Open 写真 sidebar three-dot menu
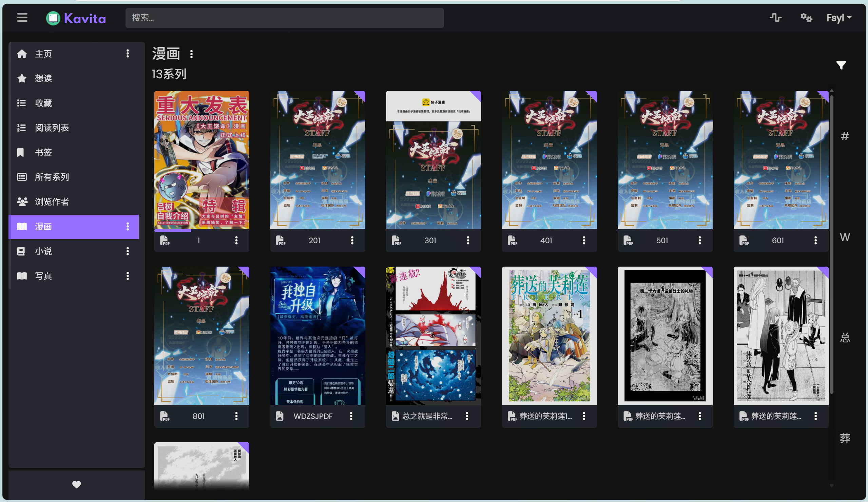The image size is (868, 502). (x=128, y=276)
